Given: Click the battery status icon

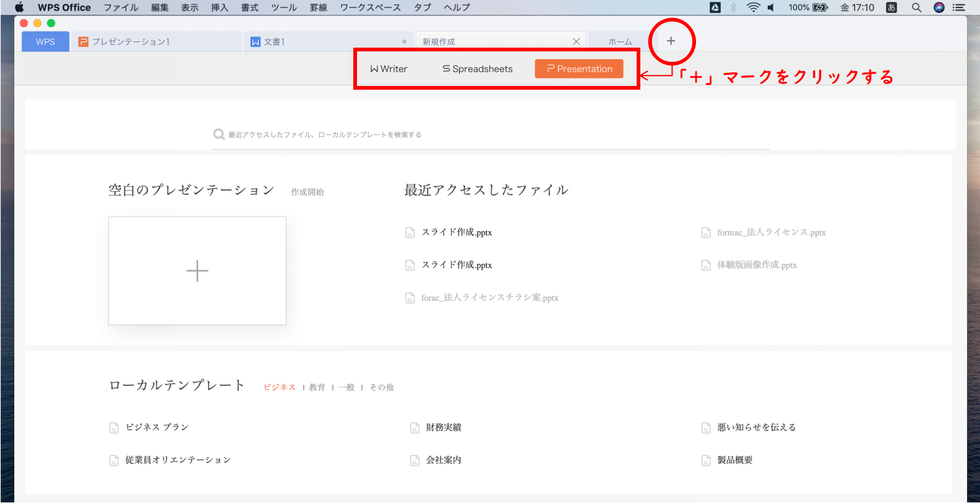Looking at the screenshot, I should pyautogui.click(x=820, y=7).
